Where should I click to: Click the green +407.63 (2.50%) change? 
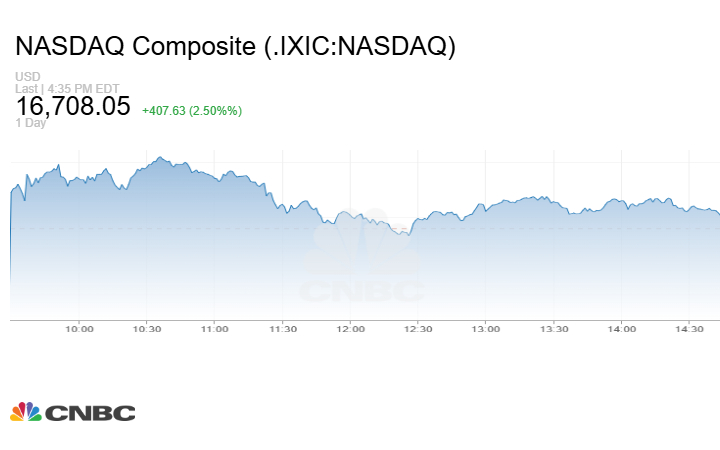point(192,110)
